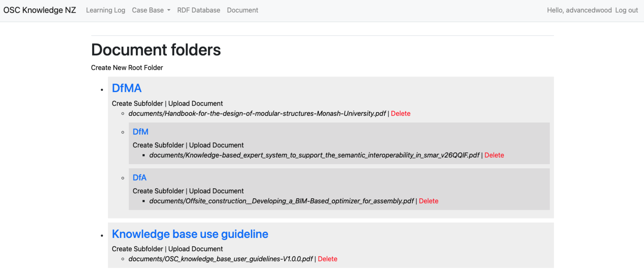644x280 pixels.
Task: Open the Learning Log page
Action: pos(105,10)
